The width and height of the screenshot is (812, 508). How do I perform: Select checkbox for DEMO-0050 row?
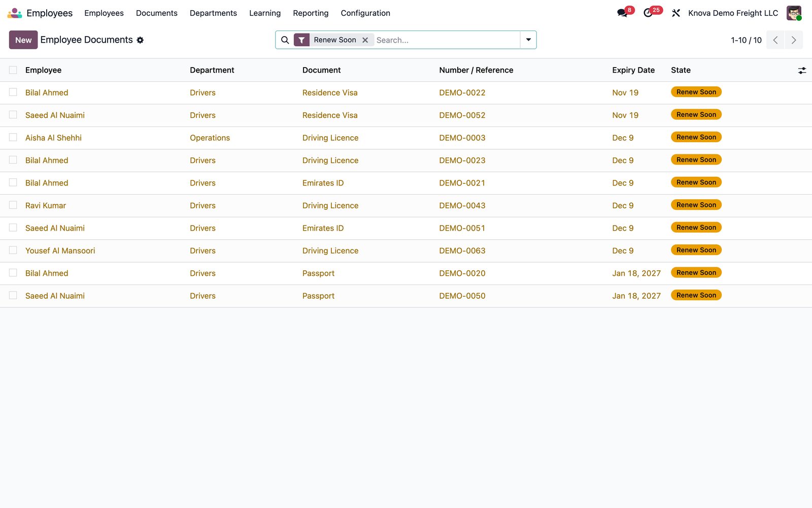[13, 296]
